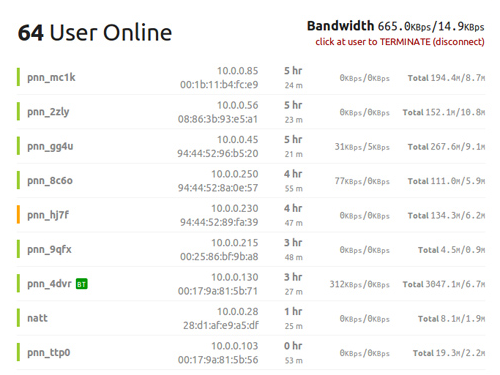Click the 77KBps/0KBps rate for pnn_8c6o
500x375 pixels.
coord(362,181)
